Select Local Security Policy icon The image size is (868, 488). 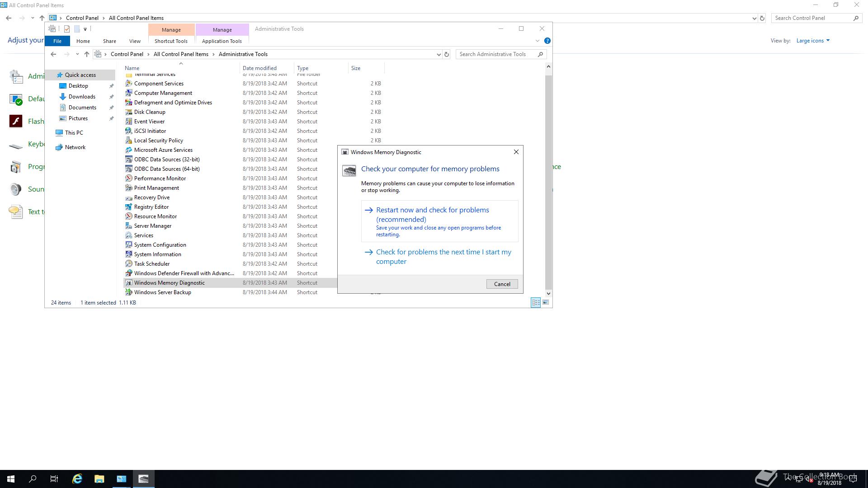tap(129, 141)
